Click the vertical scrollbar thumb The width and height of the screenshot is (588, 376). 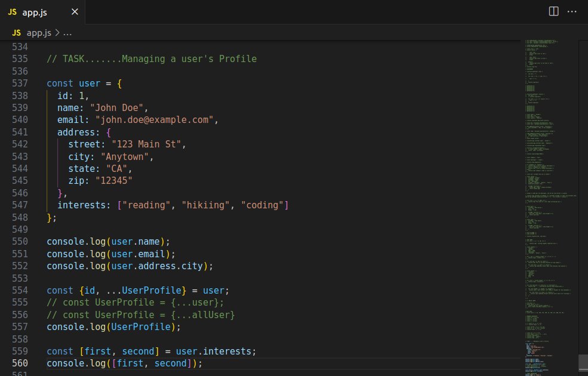(583, 362)
